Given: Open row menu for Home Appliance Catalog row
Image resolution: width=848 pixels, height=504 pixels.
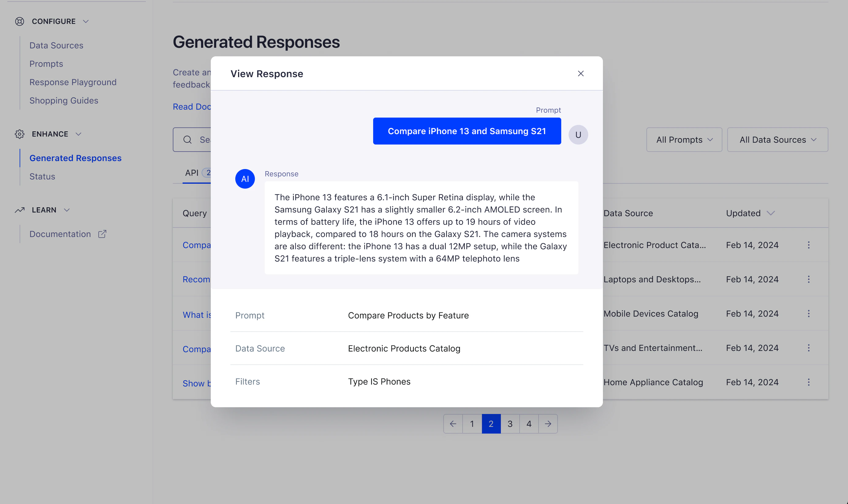Looking at the screenshot, I should (x=808, y=382).
